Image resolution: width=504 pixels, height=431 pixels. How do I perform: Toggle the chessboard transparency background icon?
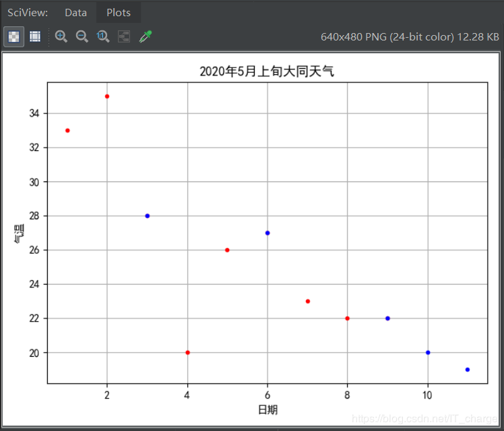point(13,36)
